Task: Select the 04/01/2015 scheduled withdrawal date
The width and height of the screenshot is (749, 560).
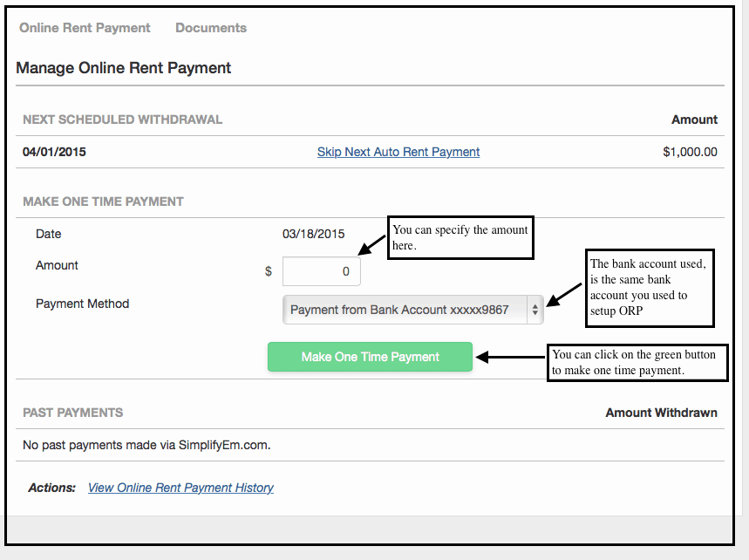Action: click(x=54, y=152)
